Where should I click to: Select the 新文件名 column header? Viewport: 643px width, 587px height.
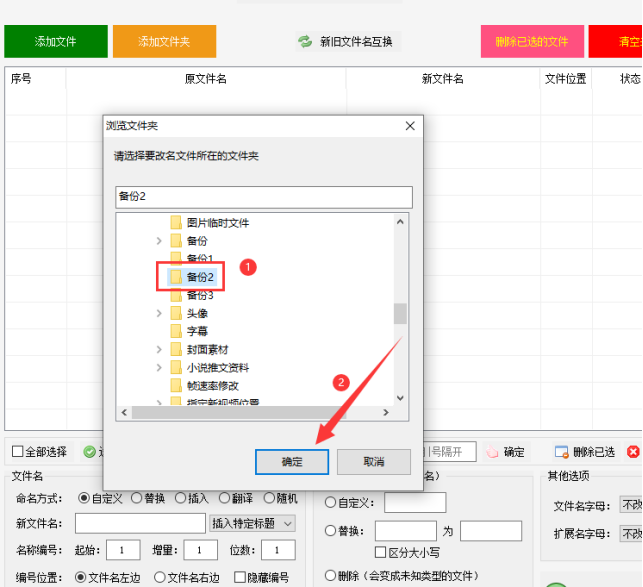coord(443,79)
